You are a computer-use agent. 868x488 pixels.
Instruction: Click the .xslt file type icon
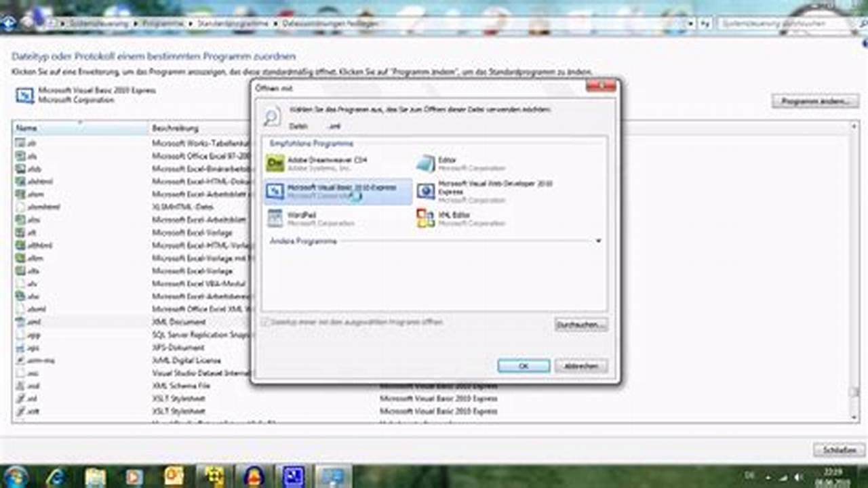click(x=20, y=411)
